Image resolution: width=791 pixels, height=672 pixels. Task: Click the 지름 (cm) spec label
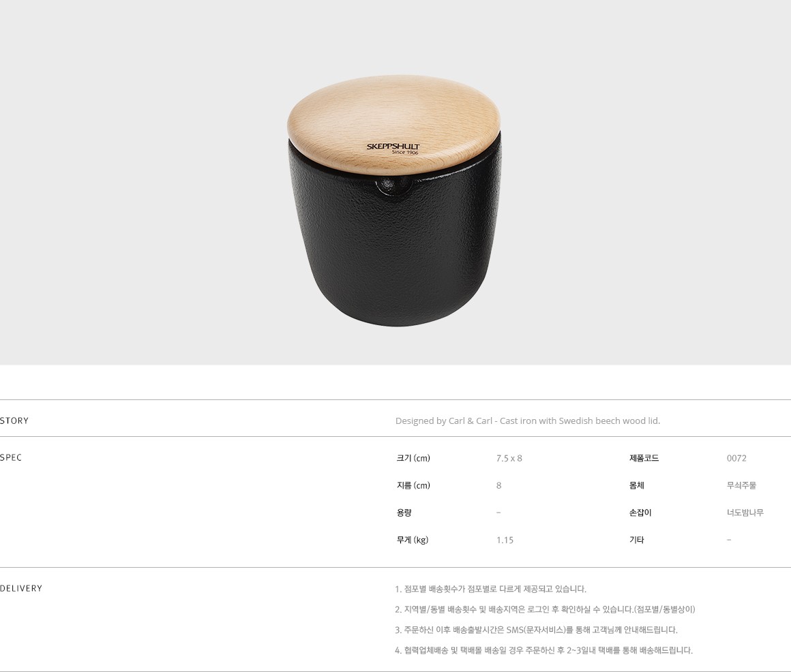click(413, 485)
